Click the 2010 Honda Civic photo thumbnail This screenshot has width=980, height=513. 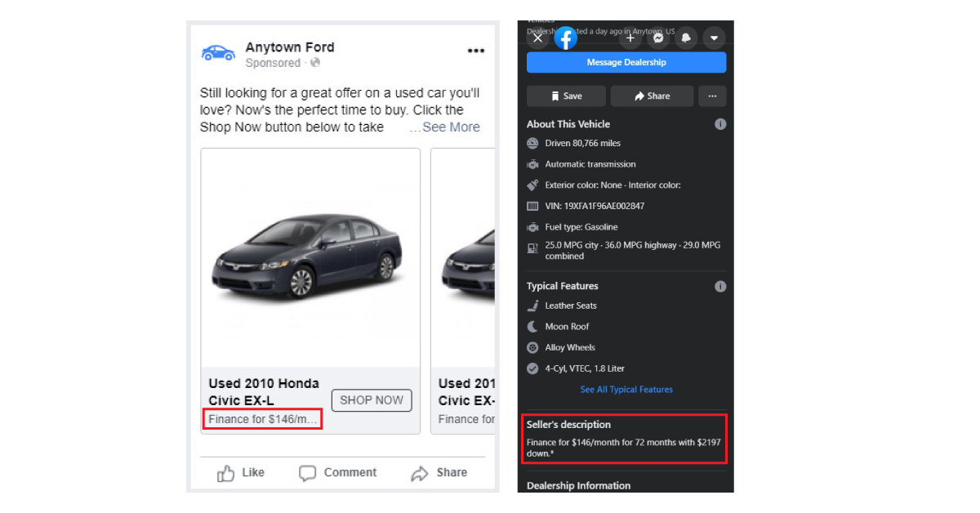pyautogui.click(x=310, y=258)
